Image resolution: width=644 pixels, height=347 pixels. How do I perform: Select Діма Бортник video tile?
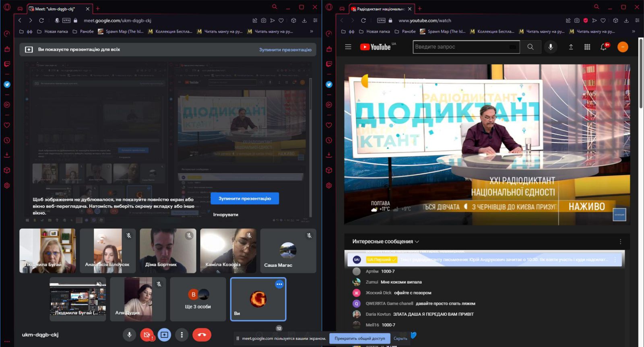168,250
